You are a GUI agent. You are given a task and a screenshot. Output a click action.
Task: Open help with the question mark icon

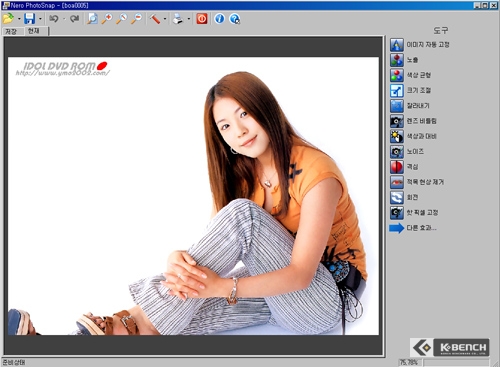click(x=235, y=19)
